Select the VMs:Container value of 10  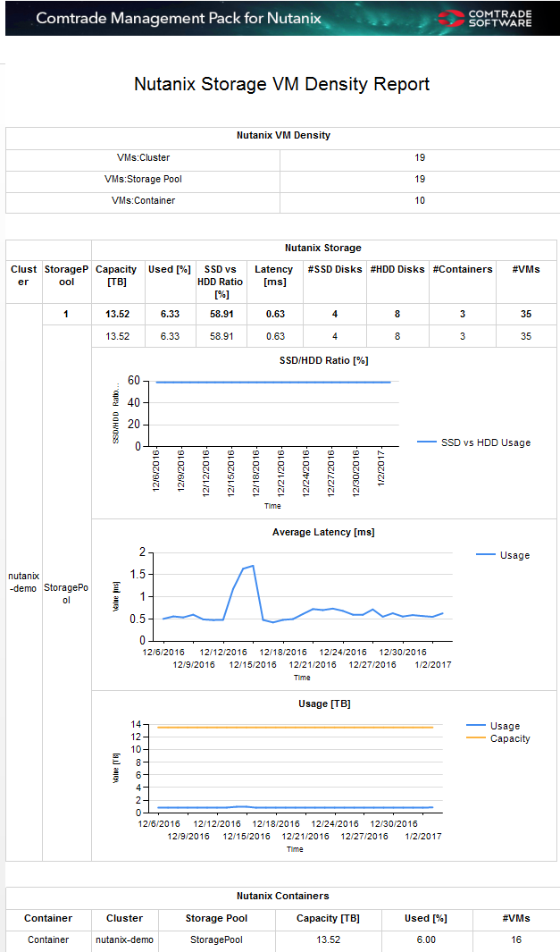[420, 200]
